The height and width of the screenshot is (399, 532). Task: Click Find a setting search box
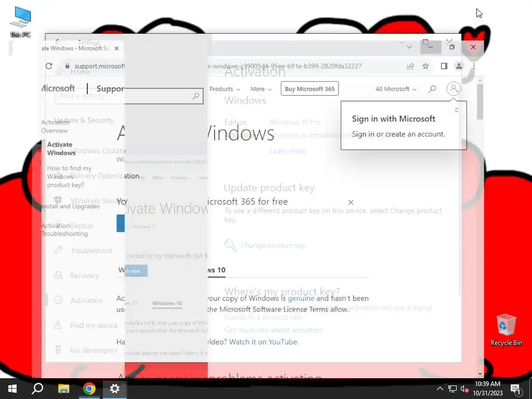click(129, 96)
